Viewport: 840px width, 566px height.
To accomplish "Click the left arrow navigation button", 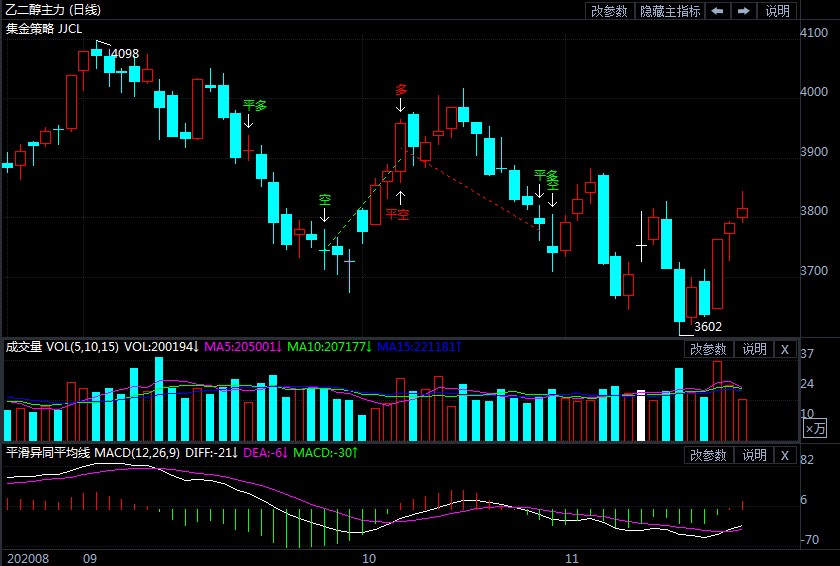I will (x=717, y=11).
